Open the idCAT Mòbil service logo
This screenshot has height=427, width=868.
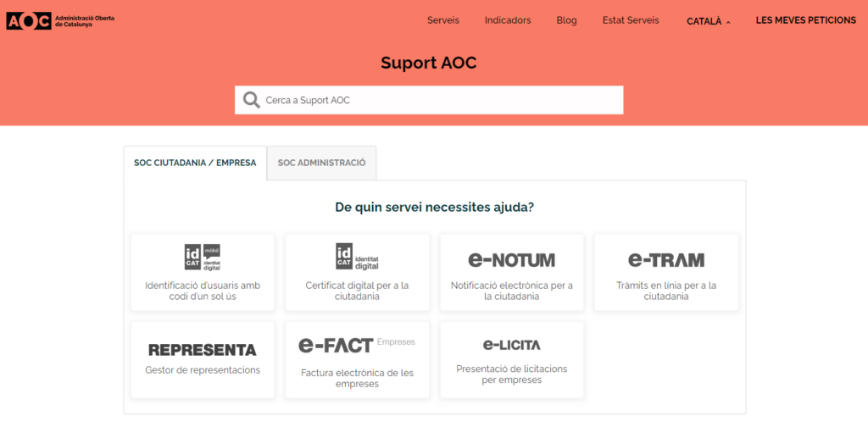(x=203, y=257)
